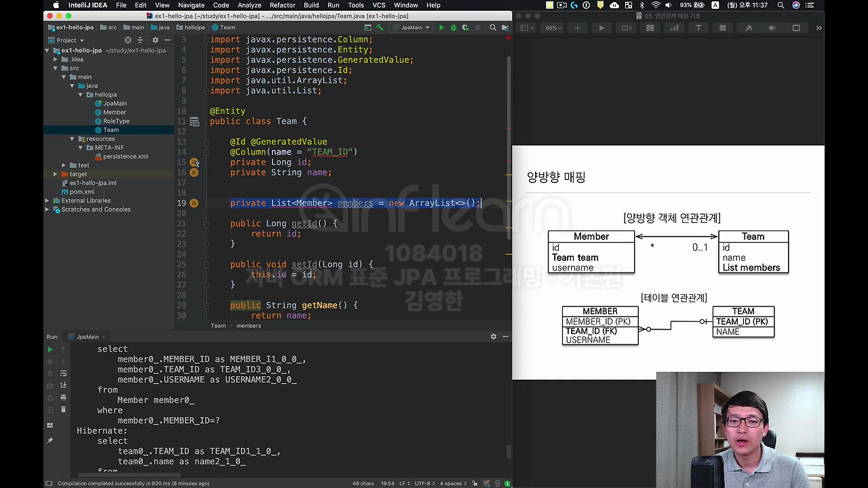The image size is (868, 488).
Task: Open the Analyze menu
Action: pos(250,5)
